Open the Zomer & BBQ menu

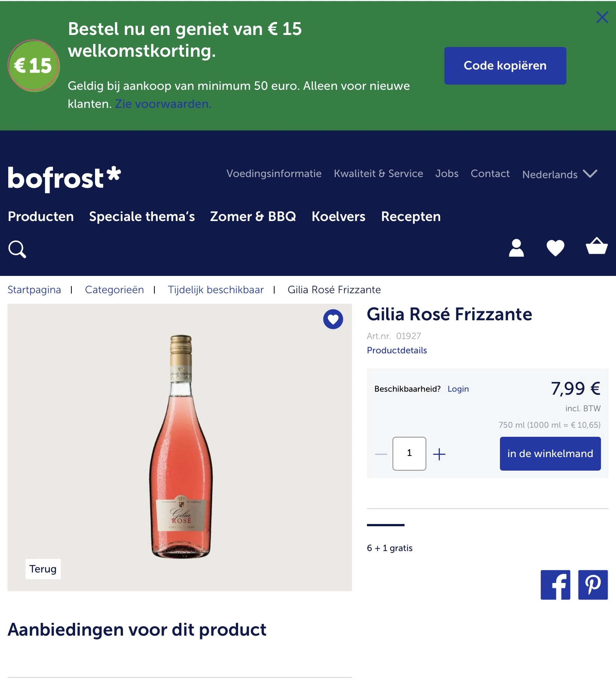click(x=253, y=217)
